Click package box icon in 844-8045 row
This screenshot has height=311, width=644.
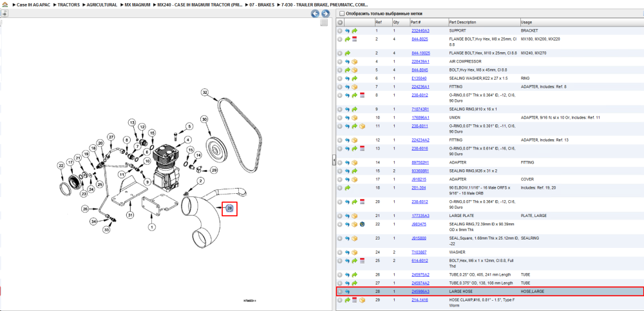pos(354,70)
